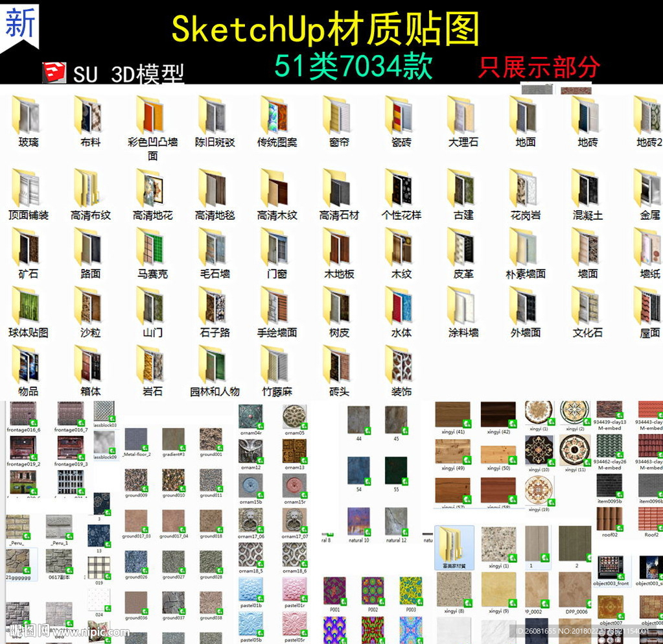Open the 花岗岩 folder
The image size is (663, 644).
(525, 188)
